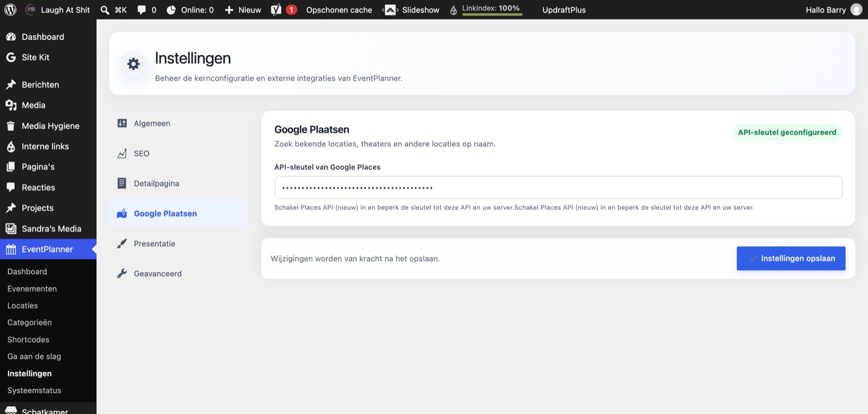
Task: Open the Algemeen settings tab
Action: pyautogui.click(x=178, y=124)
